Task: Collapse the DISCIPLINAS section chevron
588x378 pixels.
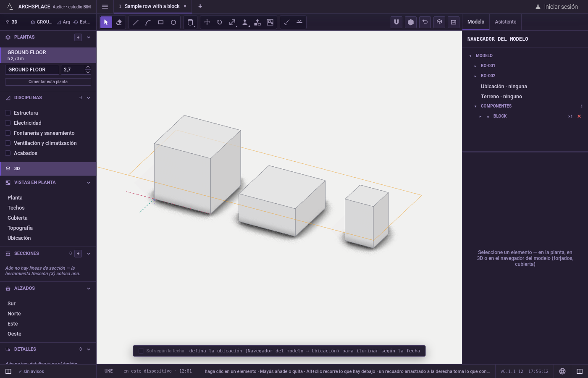Action: pos(89,98)
